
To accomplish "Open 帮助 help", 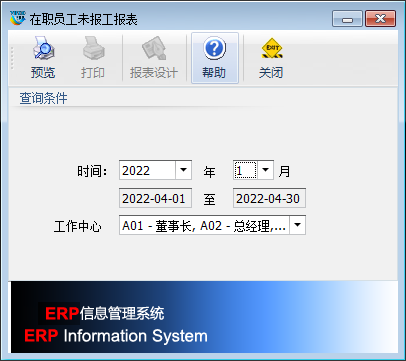I will point(214,58).
